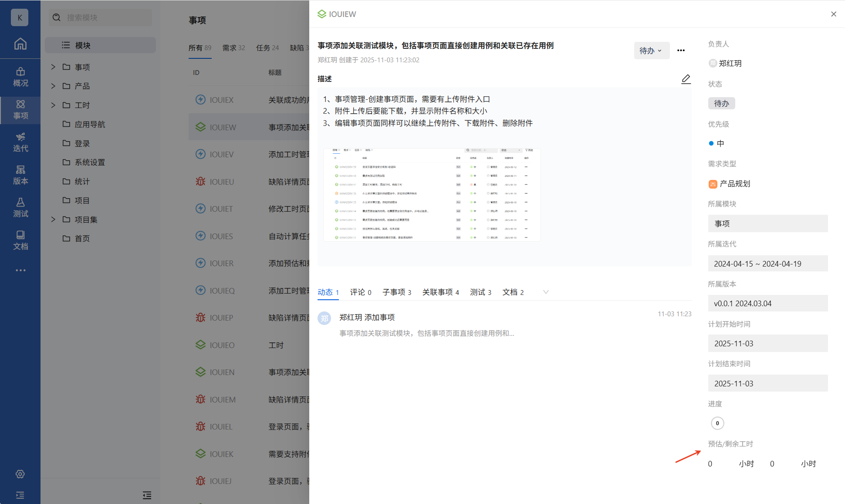Viewport: 845px width, 504px height.
Task: Open the 迭代 iteration sidebar icon
Action: pyautogui.click(x=20, y=142)
